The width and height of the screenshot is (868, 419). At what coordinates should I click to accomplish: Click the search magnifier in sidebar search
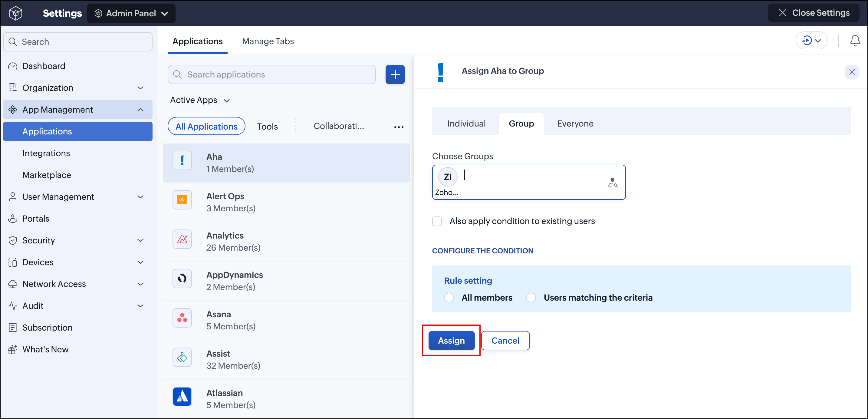pyautogui.click(x=12, y=42)
